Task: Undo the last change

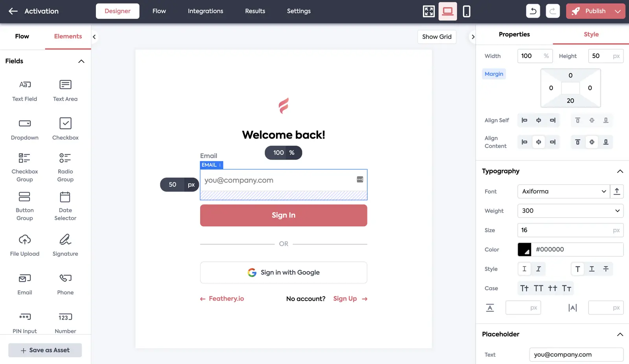Action: (x=533, y=11)
